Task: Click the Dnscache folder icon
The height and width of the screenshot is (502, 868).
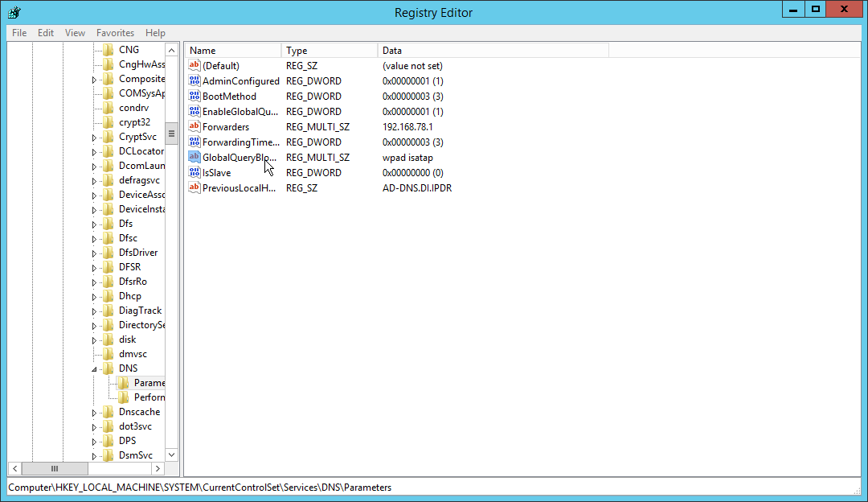Action: tap(108, 412)
